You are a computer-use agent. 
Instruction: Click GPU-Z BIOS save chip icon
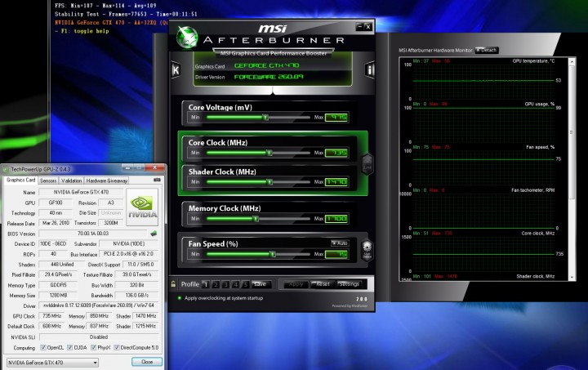click(154, 234)
